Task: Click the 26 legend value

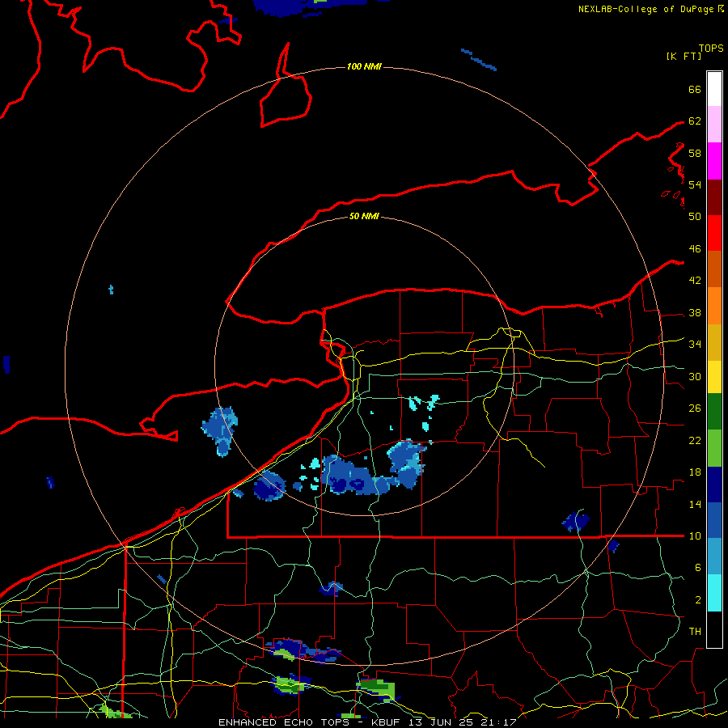Action: pos(695,408)
